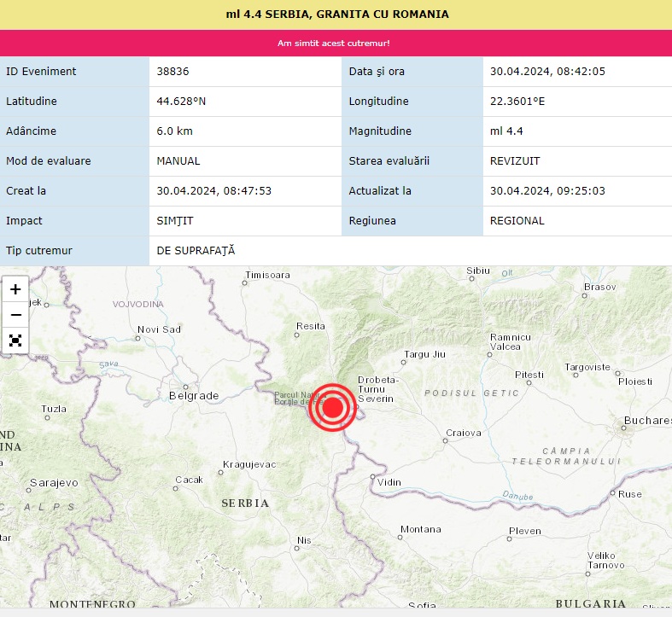This screenshot has height=617, width=672.
Task: Toggle fullscreen map view
Action: [15, 341]
